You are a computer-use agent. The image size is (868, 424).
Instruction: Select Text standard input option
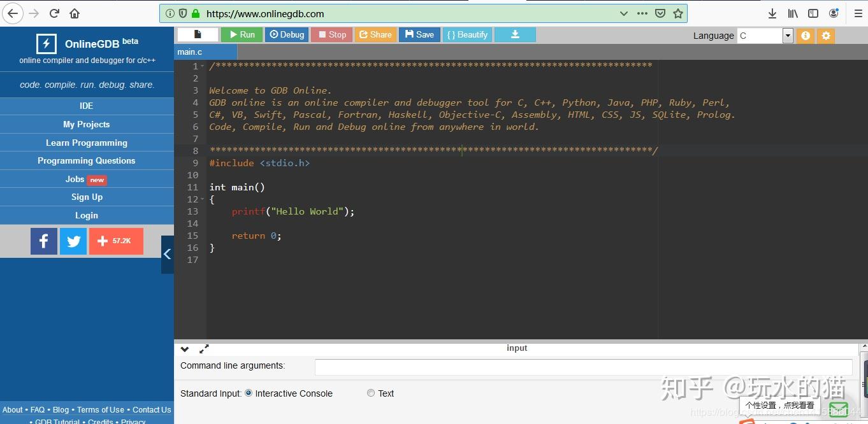[371, 393]
